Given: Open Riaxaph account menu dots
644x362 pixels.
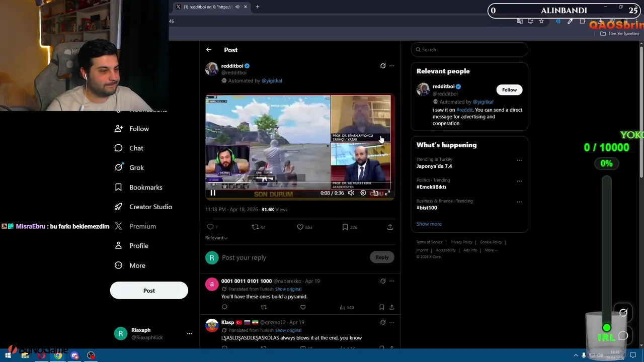Looking at the screenshot, I should pos(190,333).
